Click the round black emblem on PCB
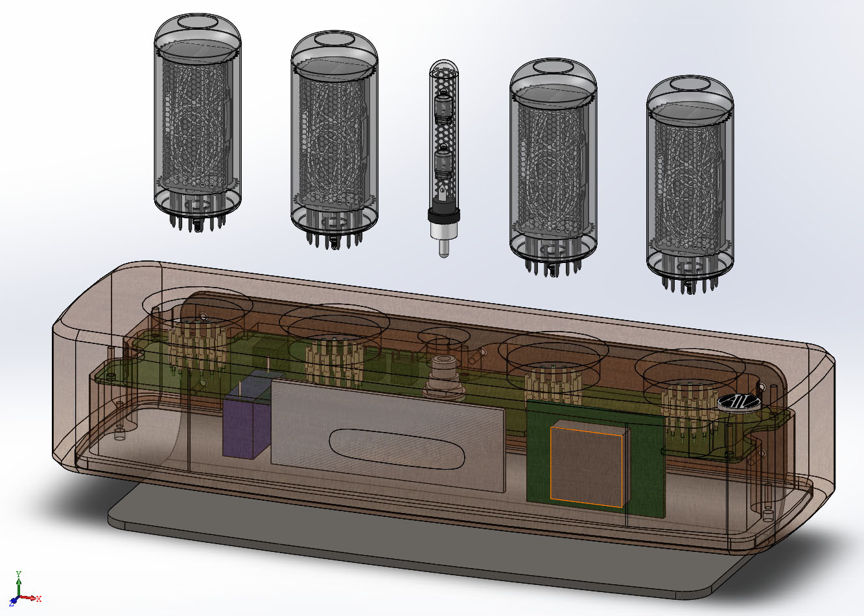 (738, 403)
